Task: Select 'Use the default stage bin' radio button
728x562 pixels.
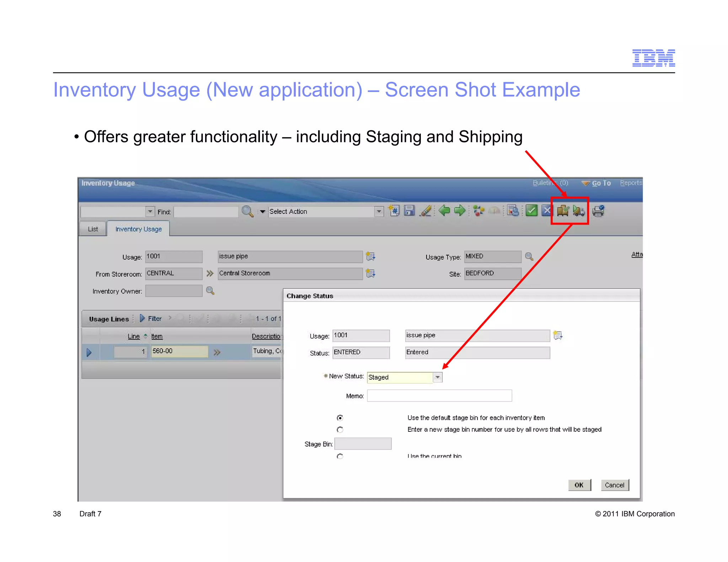Action: [340, 418]
